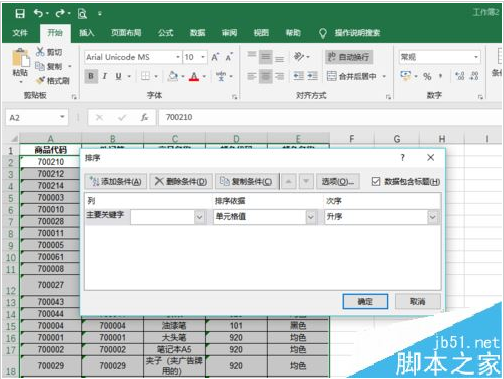Select cell A15 containing 700004
This screenshot has height=379, width=504.
pos(51,326)
